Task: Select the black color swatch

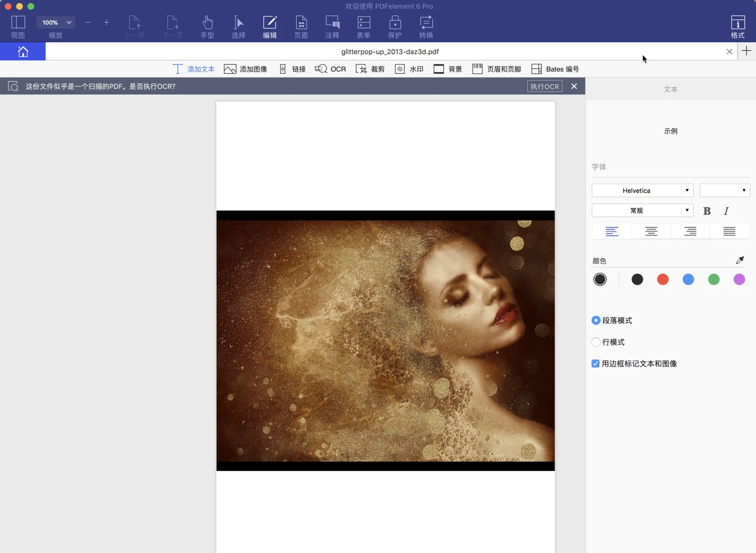Action: coord(637,279)
